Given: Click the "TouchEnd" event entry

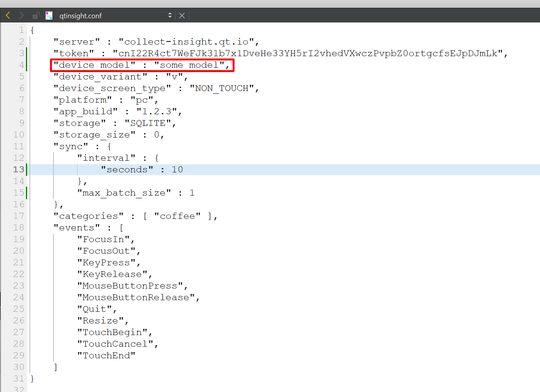Looking at the screenshot, I should coord(106,356).
